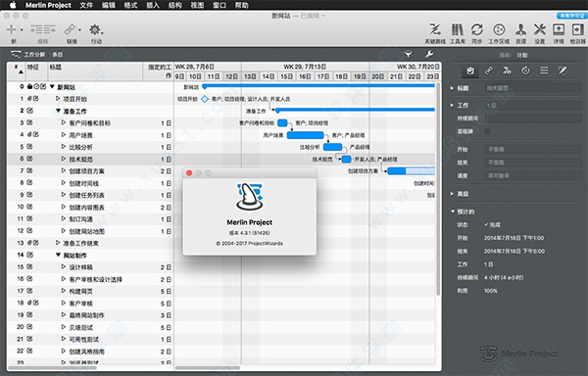The height and width of the screenshot is (376, 588).
Task: Toggle the milestone (里程碑) checkbox in inspector
Action: tap(487, 131)
